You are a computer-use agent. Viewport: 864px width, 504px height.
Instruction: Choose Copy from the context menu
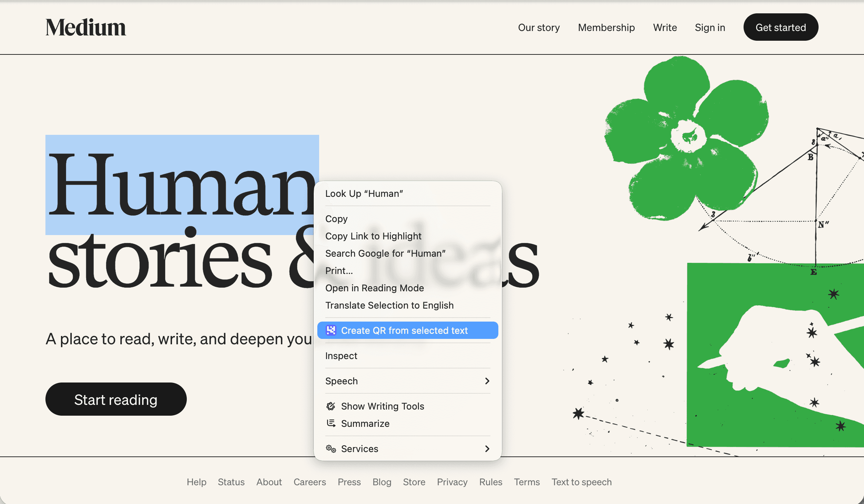[407, 219]
